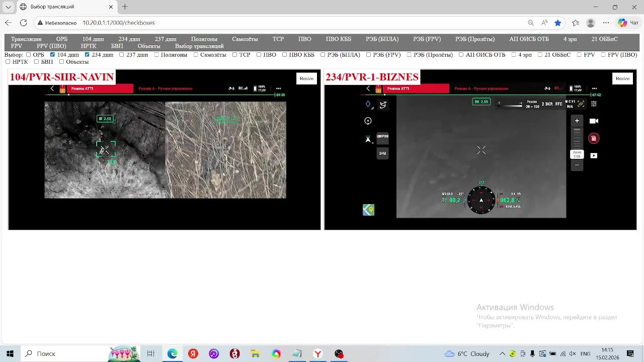Open the Объекты menu link
The width and height of the screenshot is (644, 362).
149,46
